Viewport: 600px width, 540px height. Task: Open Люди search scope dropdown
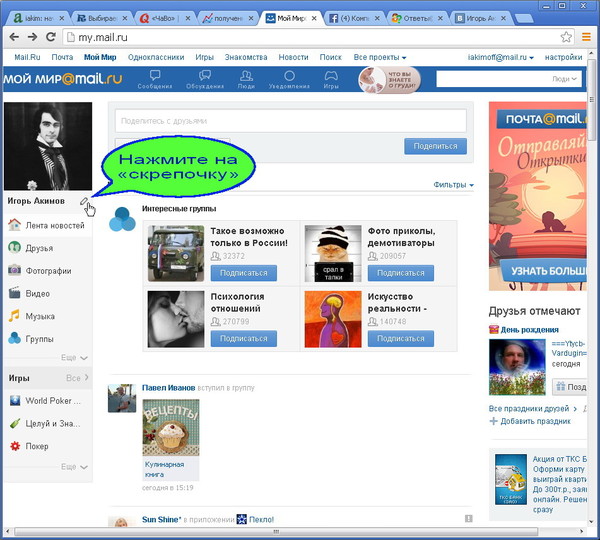(x=564, y=79)
